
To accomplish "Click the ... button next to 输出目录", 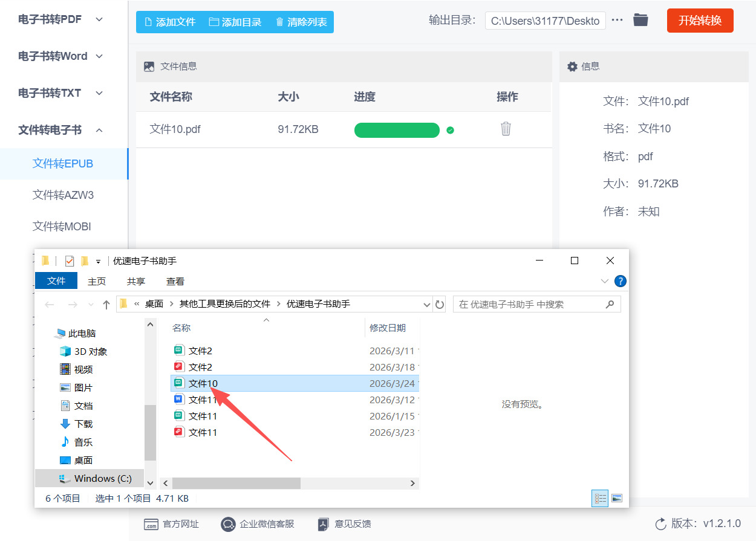I will coord(617,19).
